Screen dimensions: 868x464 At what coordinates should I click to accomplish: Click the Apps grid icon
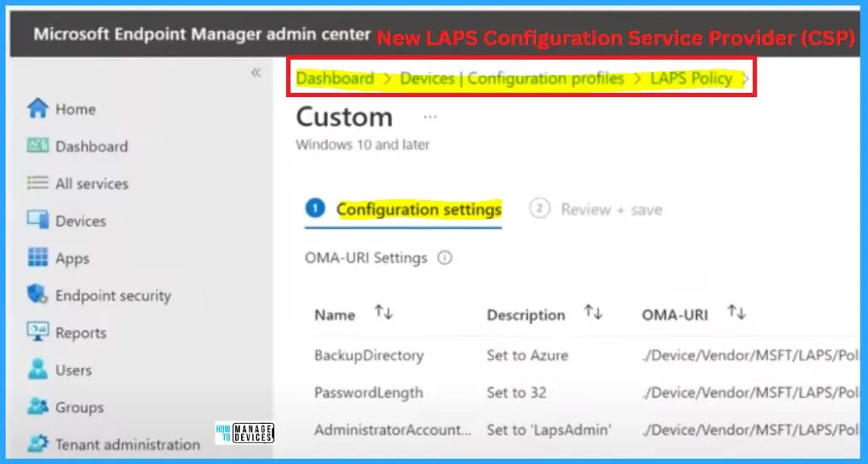pos(37,258)
